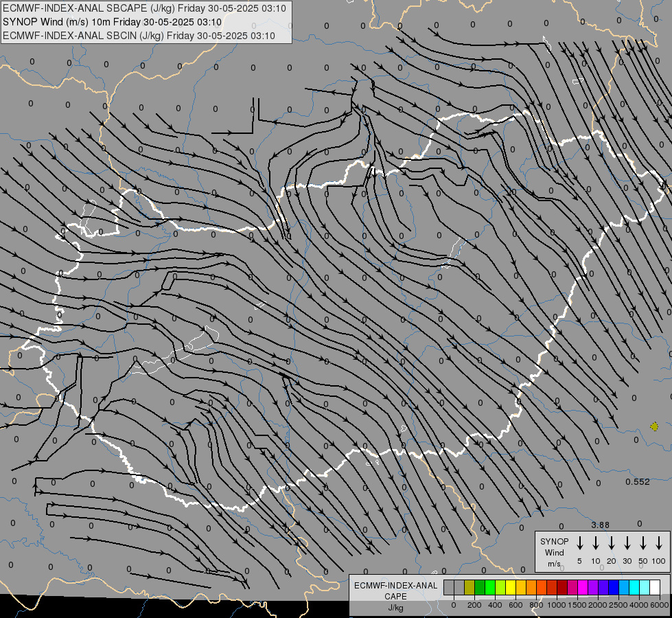This screenshot has height=618, width=672.
Task: Click the 4000 label in CAPE legend
Action: point(639,605)
